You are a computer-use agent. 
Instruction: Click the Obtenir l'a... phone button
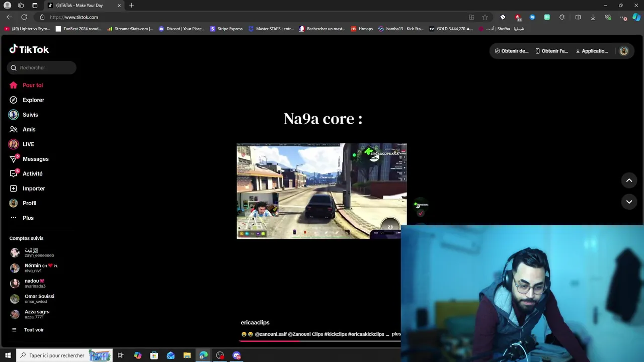click(x=551, y=51)
